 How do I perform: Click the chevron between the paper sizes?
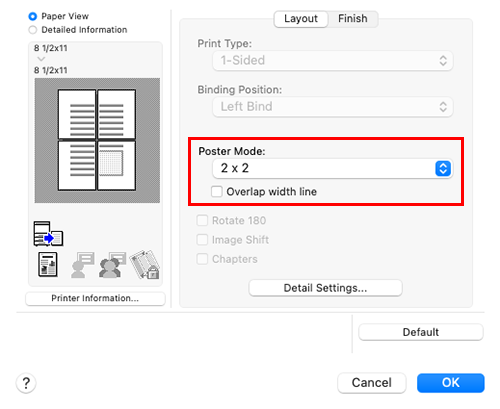coord(41,59)
